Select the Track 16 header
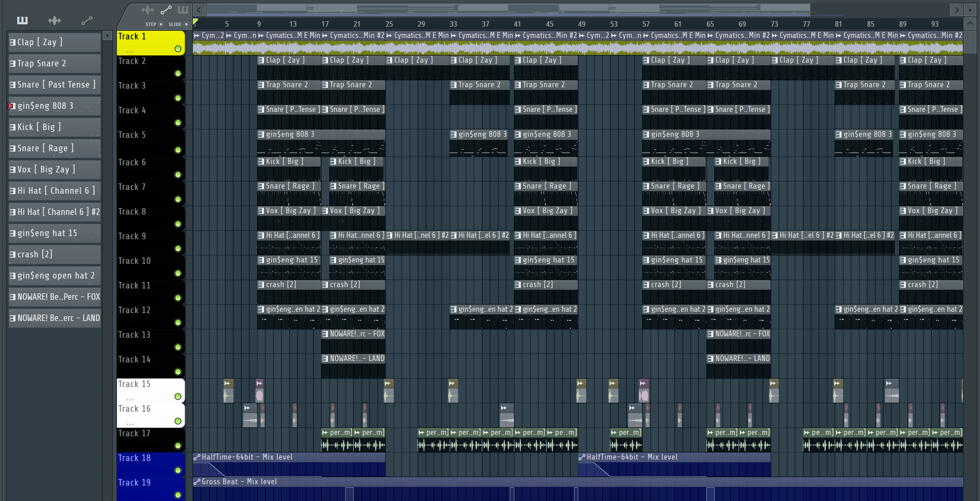Viewport: 980px width, 501px height. click(x=151, y=415)
